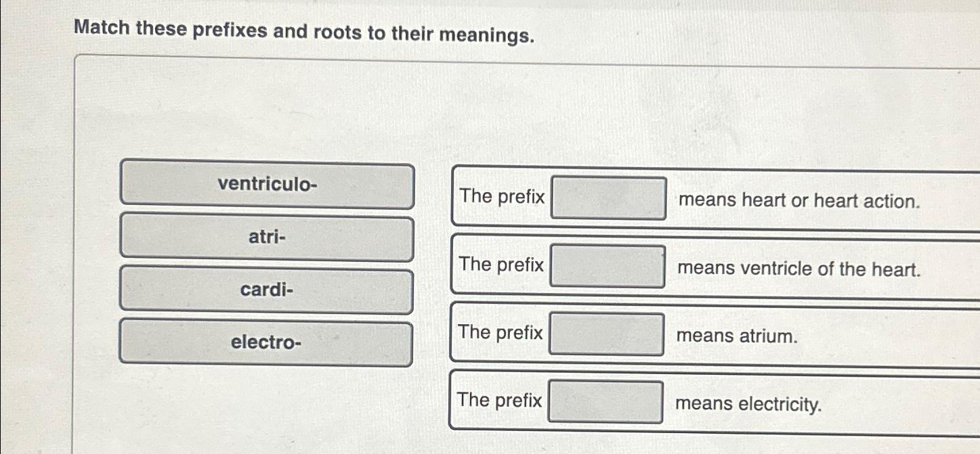Click the sentence about electricity

click(711, 401)
